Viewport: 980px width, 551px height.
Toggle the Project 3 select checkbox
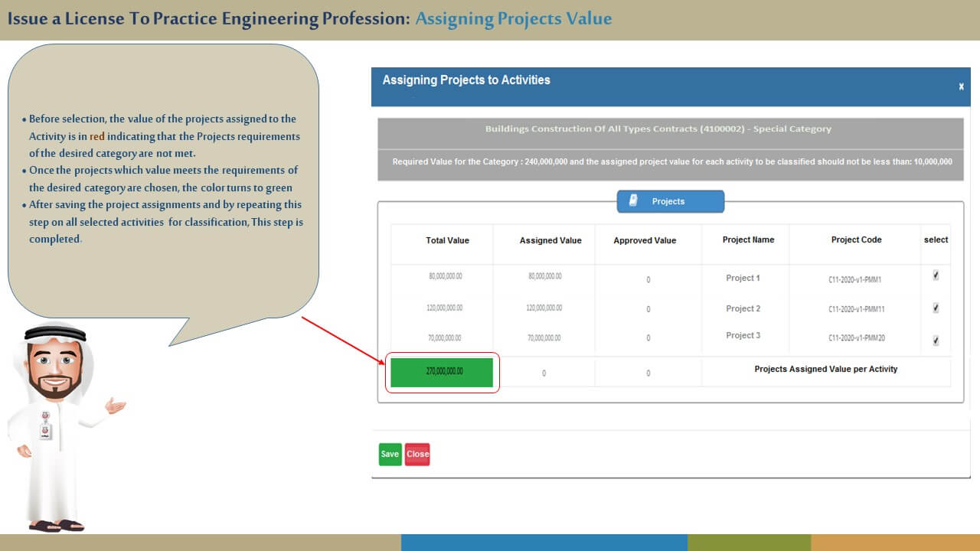point(936,341)
